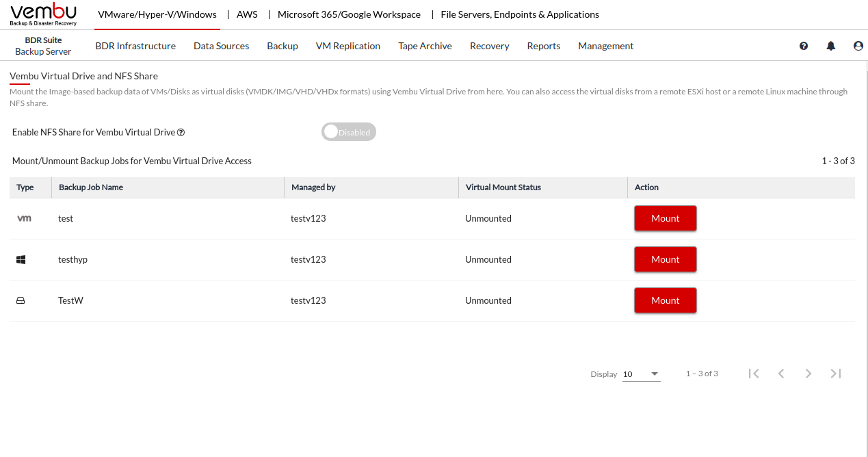This screenshot has width=868, height=457.
Task: Click the NFS Share help tooltip icon
Action: (181, 133)
